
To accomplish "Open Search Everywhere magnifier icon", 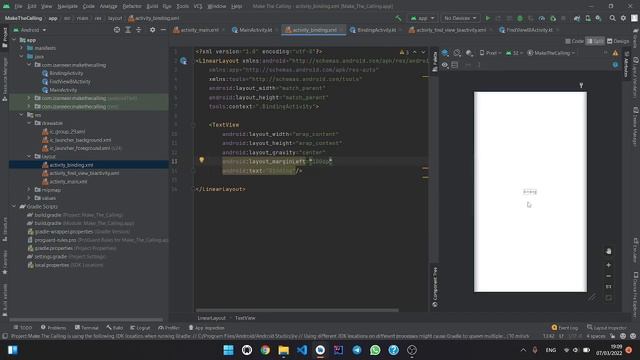I will click(613, 18).
